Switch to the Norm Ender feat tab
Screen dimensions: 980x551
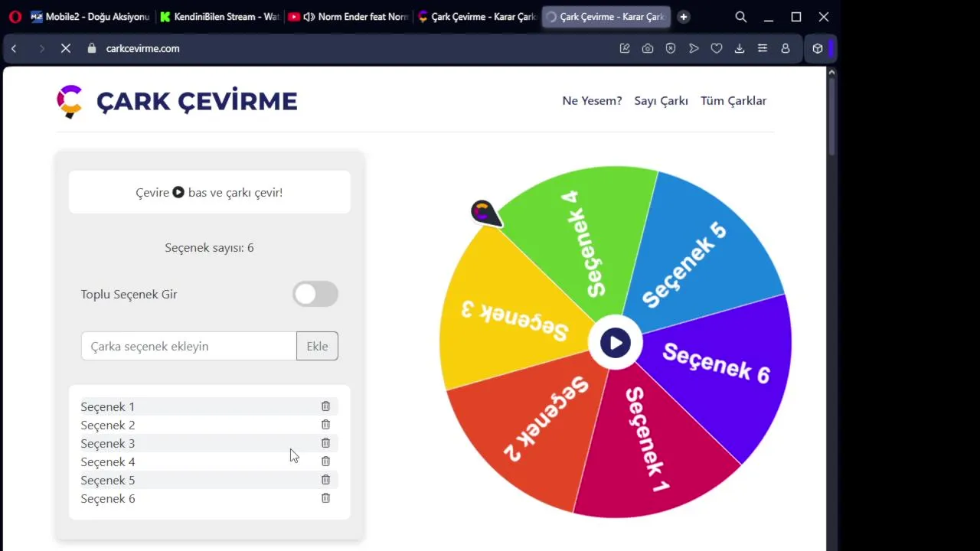click(348, 17)
